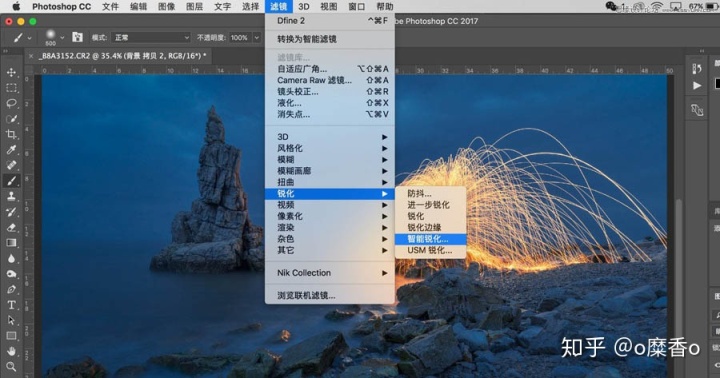Open the opacity slider dropdown arrow
Viewport: 720px width, 378px height.
point(257,38)
